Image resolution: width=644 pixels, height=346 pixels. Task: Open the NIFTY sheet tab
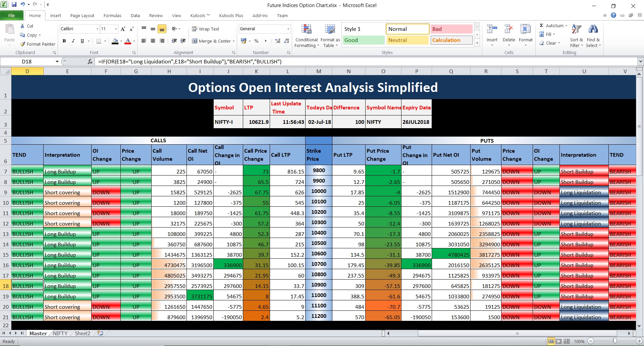[60, 333]
